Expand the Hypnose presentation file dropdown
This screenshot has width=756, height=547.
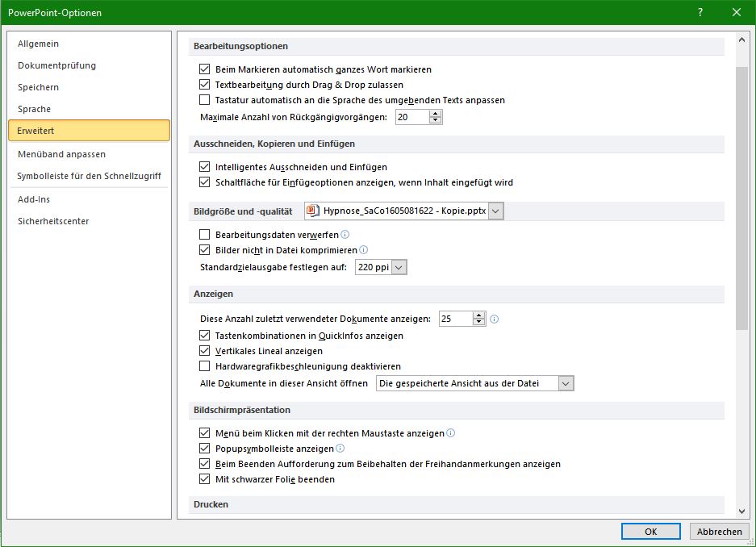(x=496, y=211)
